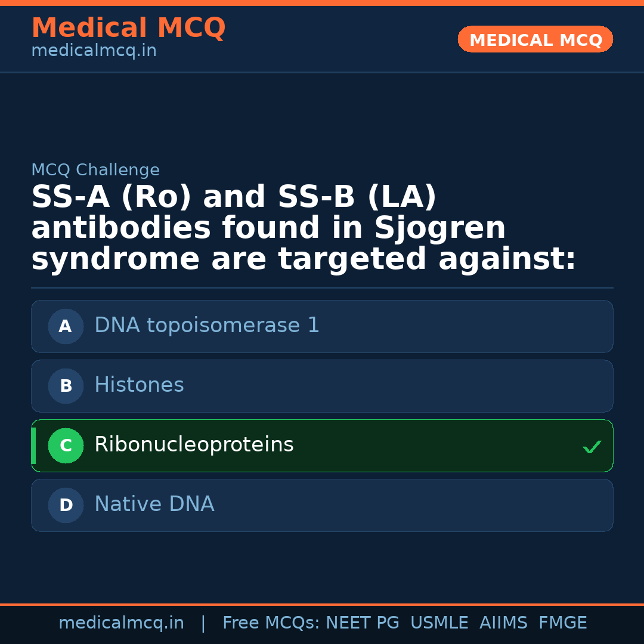Select the letter A option circle
644x644 pixels.
pos(66,326)
